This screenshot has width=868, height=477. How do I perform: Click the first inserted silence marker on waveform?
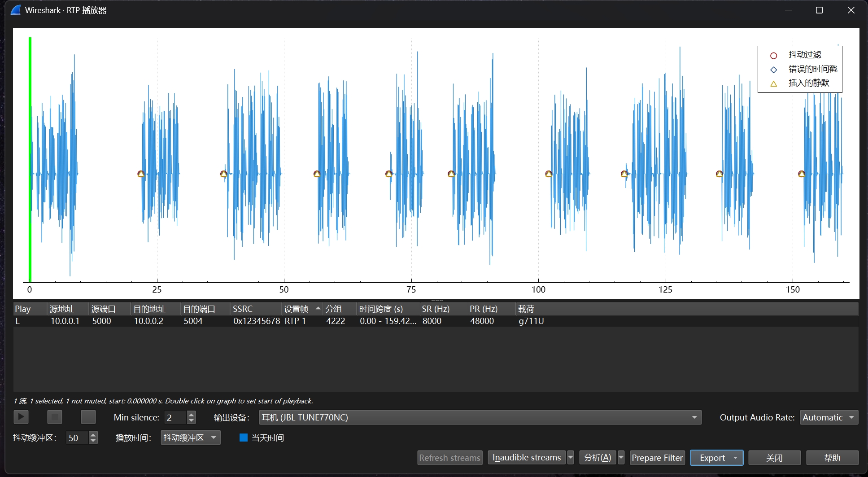(x=141, y=174)
